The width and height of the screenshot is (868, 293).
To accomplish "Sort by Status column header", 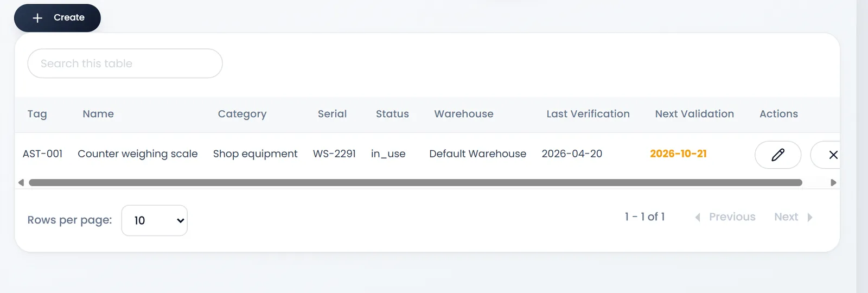I will (392, 114).
